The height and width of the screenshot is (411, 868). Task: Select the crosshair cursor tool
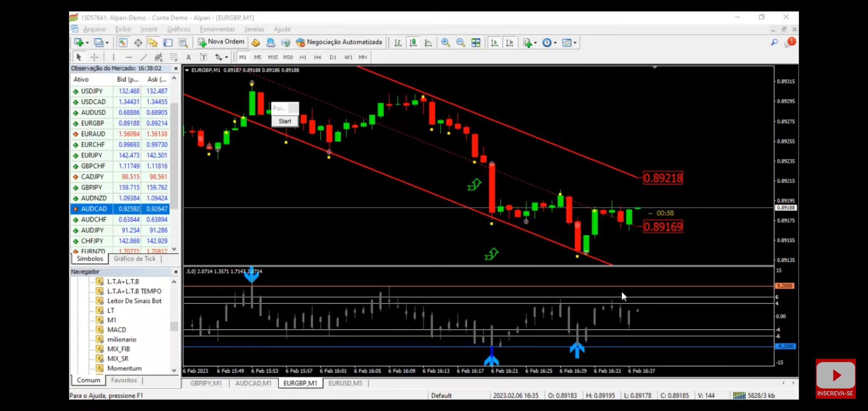point(94,57)
